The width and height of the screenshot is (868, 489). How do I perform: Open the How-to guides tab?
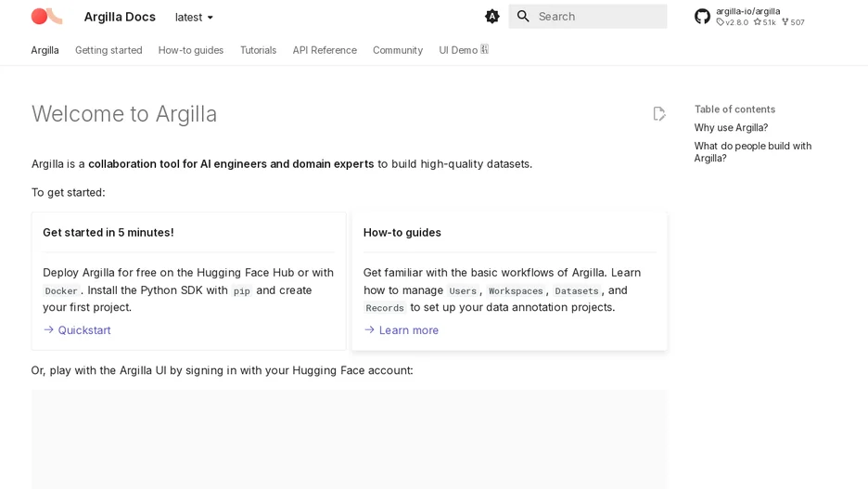coord(191,50)
